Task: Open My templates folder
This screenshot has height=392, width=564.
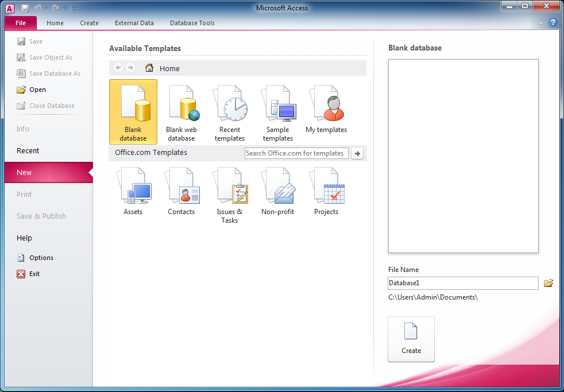Action: tap(326, 109)
